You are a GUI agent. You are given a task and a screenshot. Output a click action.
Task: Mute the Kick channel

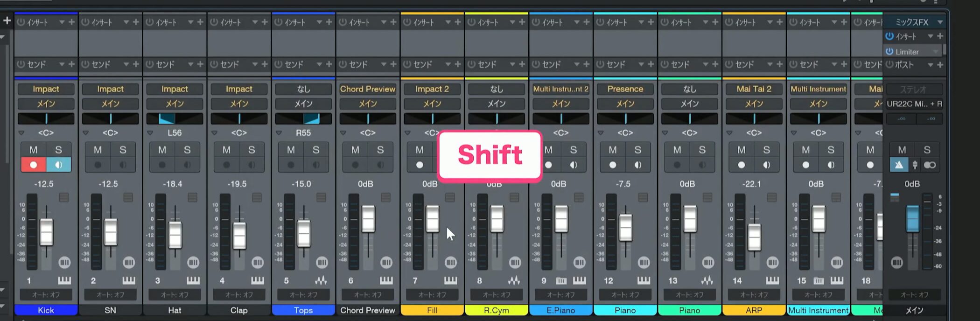coord(33,150)
